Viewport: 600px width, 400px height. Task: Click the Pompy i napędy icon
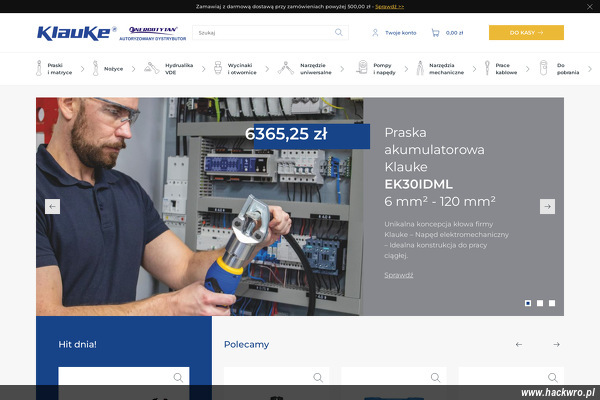coord(362,68)
